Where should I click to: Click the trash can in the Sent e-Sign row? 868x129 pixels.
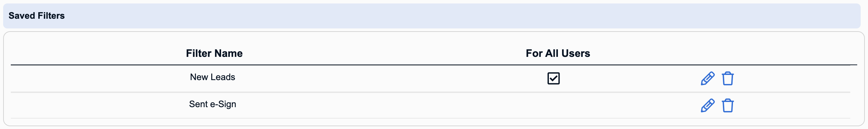728,105
